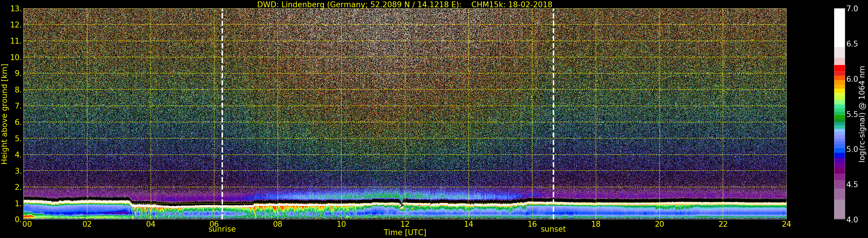Click the white dashed sunset marker line

click(x=553, y=101)
